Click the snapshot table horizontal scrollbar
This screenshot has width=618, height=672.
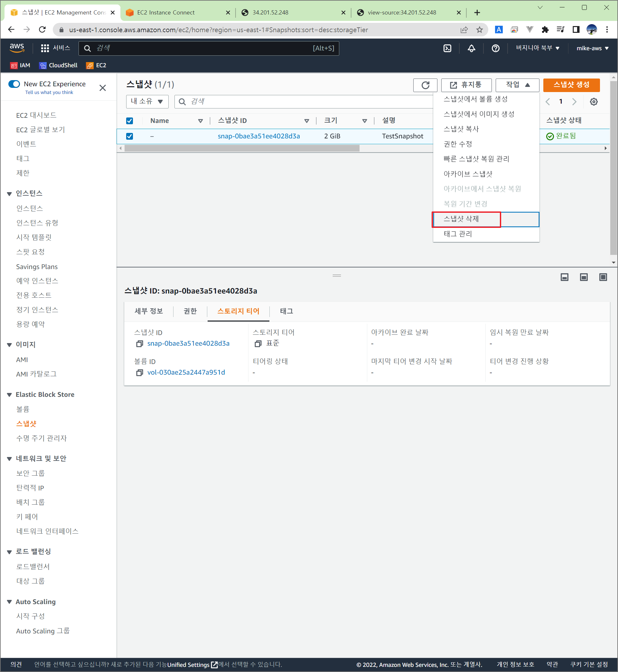[x=241, y=148]
